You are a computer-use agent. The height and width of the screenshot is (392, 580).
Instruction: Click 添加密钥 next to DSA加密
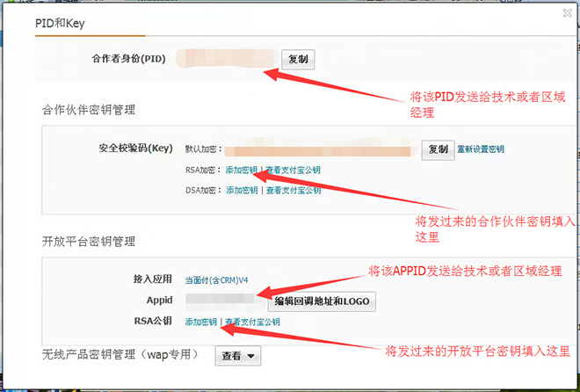point(242,190)
